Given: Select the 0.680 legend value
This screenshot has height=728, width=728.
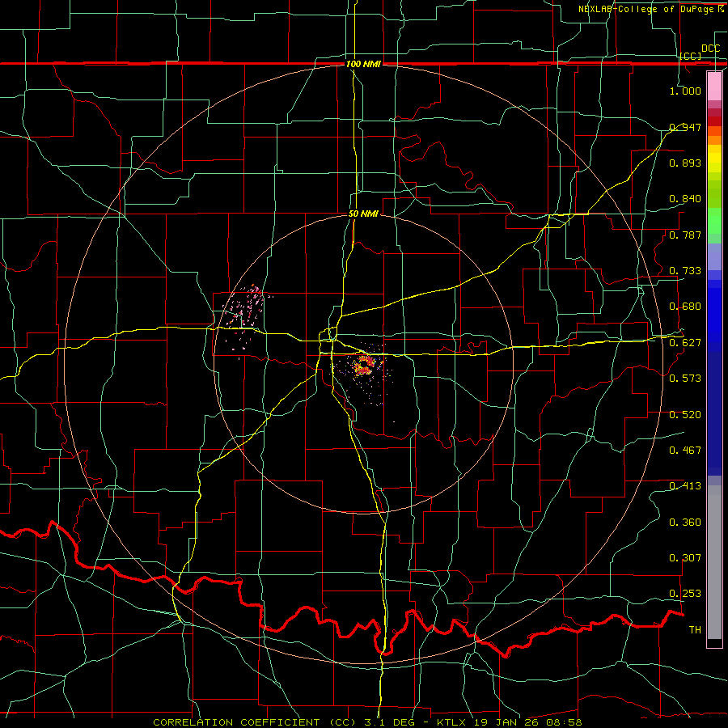Looking at the screenshot, I should click(685, 306).
